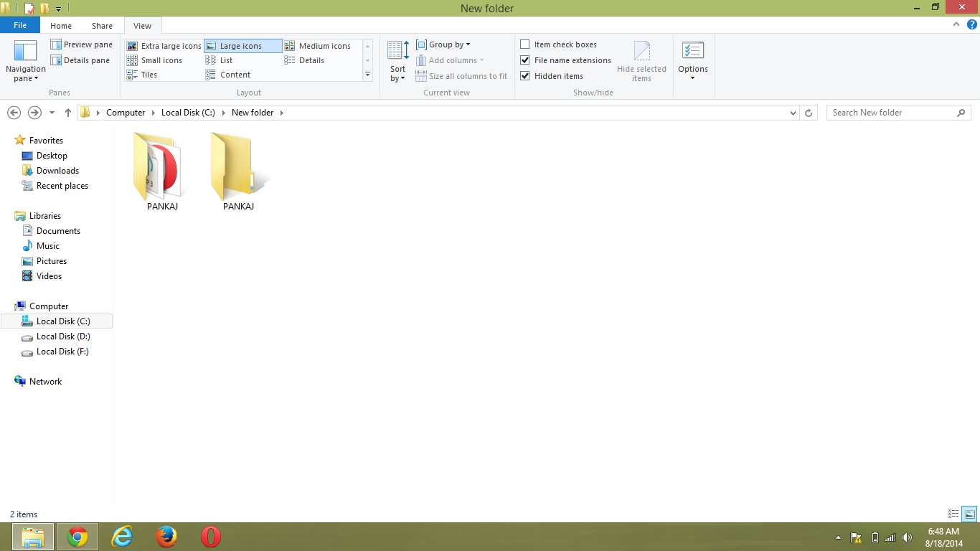Viewport: 980px width, 551px height.
Task: Select the Tiles layout option
Action: 148,74
